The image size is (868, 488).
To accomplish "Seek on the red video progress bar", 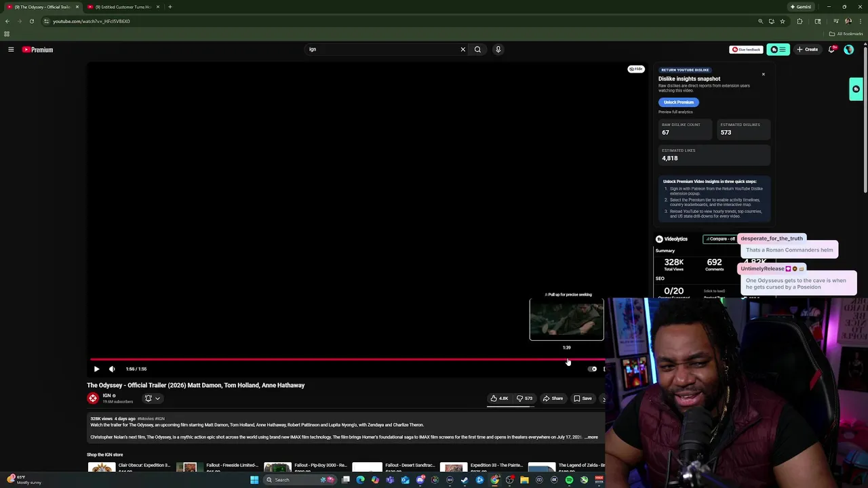I will click(347, 360).
